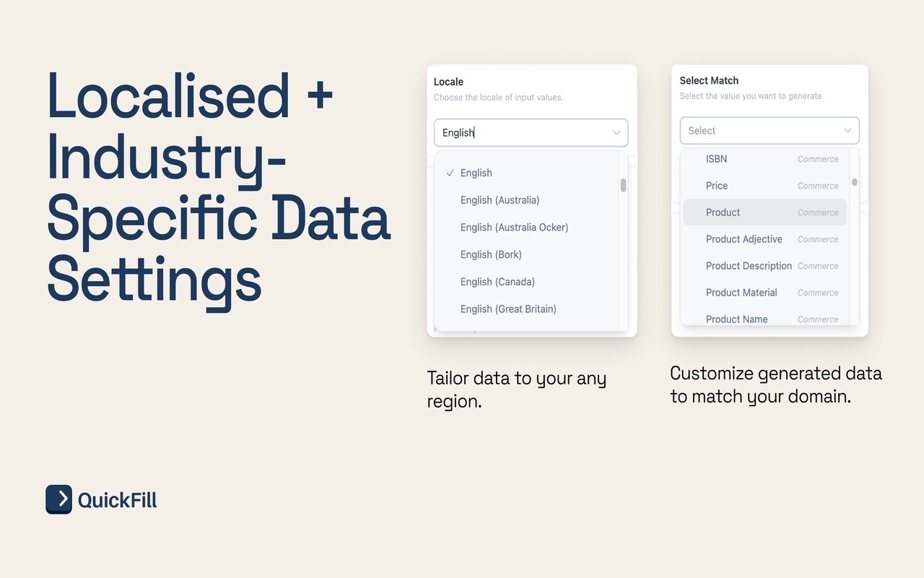Click the locale list scrollbar thumb
924x578 pixels.
(623, 185)
